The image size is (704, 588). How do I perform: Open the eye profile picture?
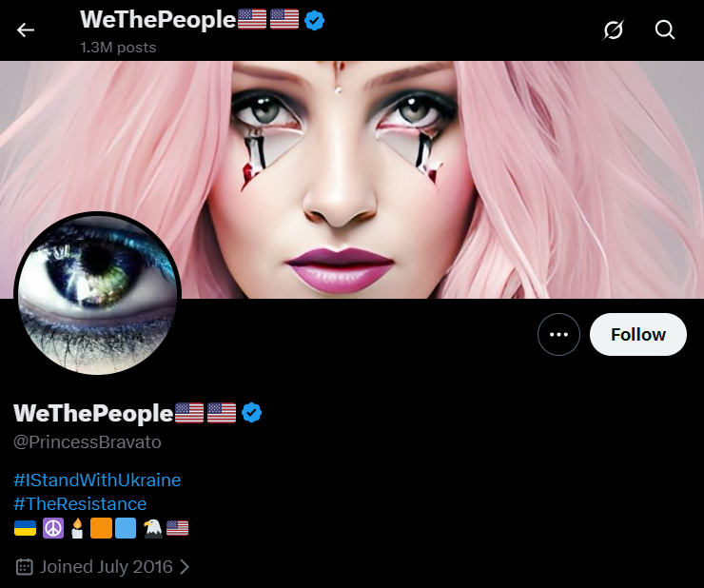(97, 294)
